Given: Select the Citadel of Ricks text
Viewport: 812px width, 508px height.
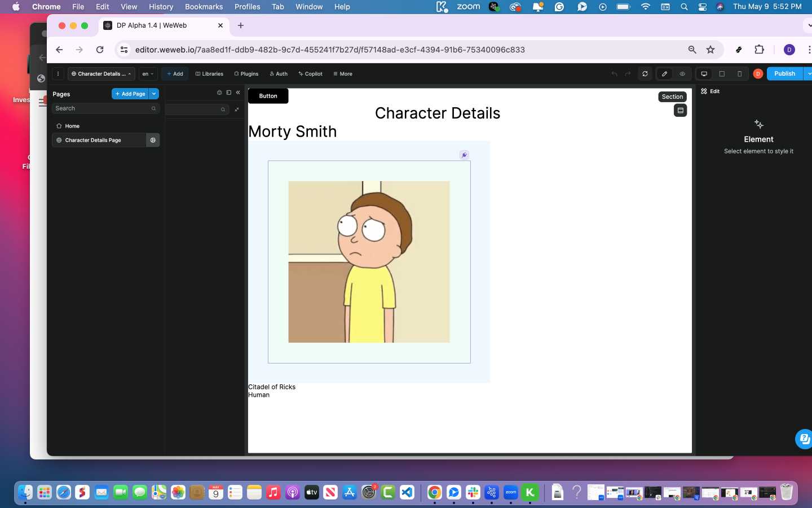Looking at the screenshot, I should point(272,387).
